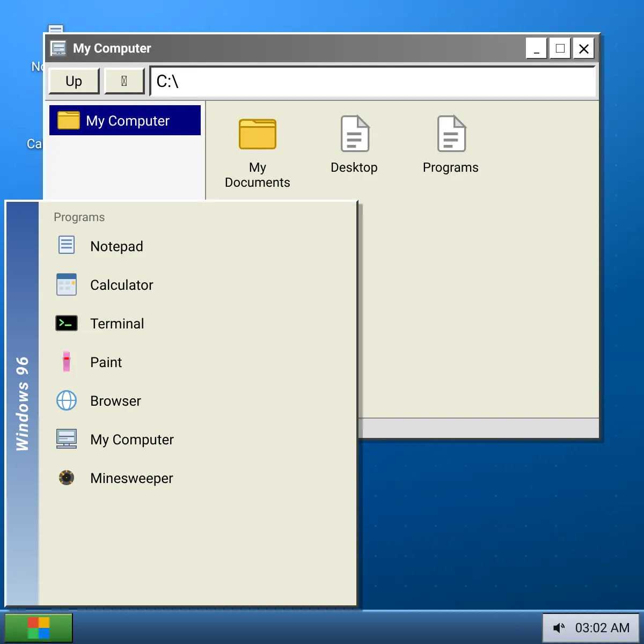The image size is (644, 644).
Task: Click the Start button Windows logo
Action: [x=39, y=628]
